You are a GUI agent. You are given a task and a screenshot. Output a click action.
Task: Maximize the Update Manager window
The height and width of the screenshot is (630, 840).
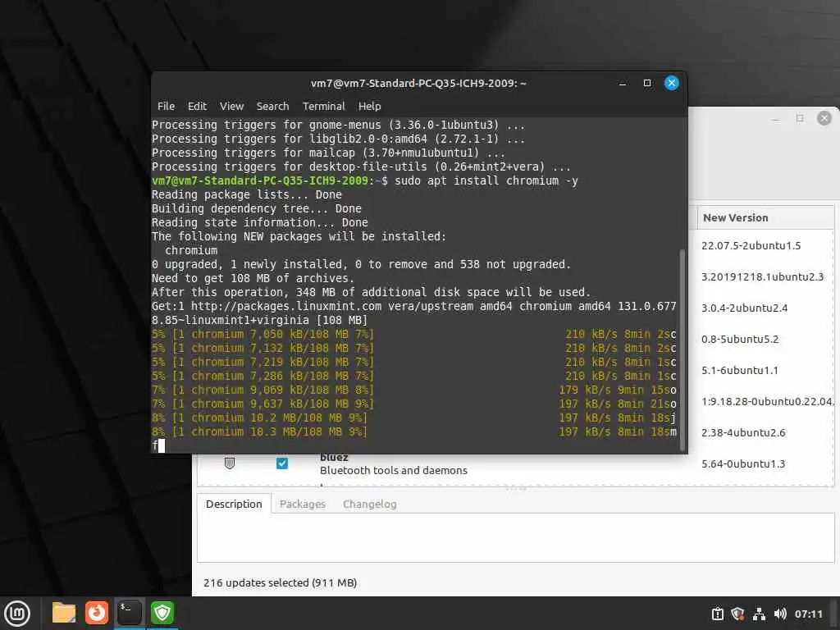click(800, 118)
